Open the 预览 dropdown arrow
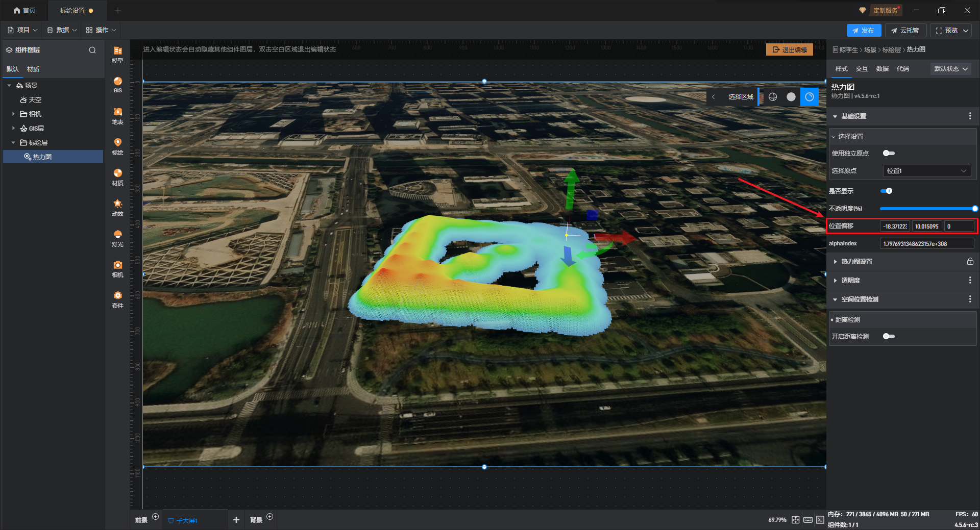Screen dimensions: 980x530 [966, 31]
